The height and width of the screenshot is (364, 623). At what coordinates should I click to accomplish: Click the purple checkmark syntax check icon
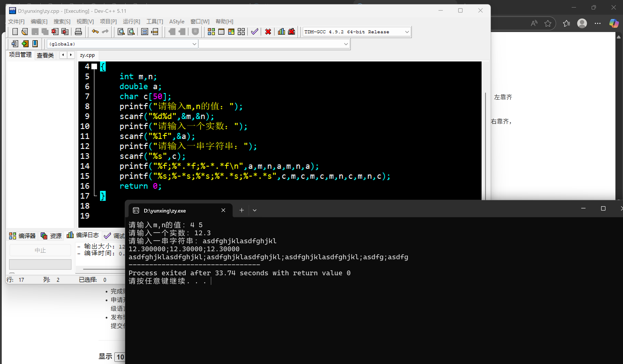[x=254, y=32]
